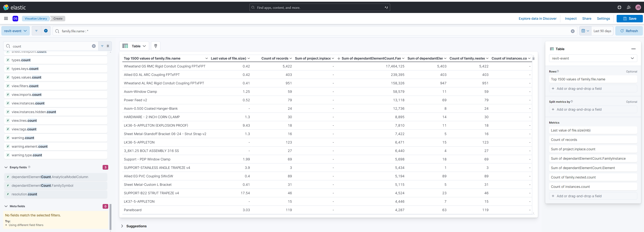Image resolution: width=644 pixels, height=232 pixels.
Task: Click the 17,464,125 cell value
Action: pos(395,66)
